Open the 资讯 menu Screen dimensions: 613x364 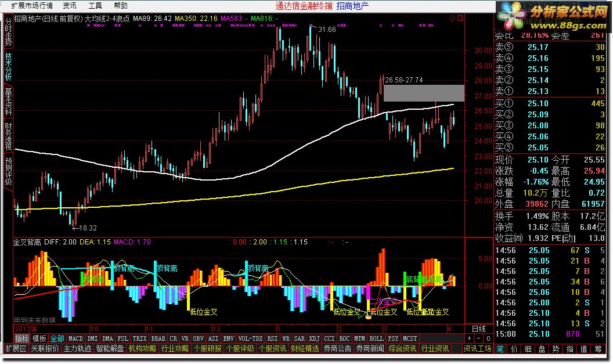(70, 5)
